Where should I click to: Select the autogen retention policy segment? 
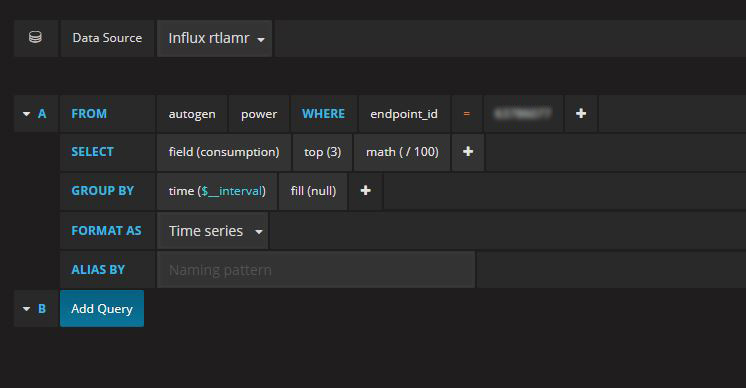tap(192, 114)
